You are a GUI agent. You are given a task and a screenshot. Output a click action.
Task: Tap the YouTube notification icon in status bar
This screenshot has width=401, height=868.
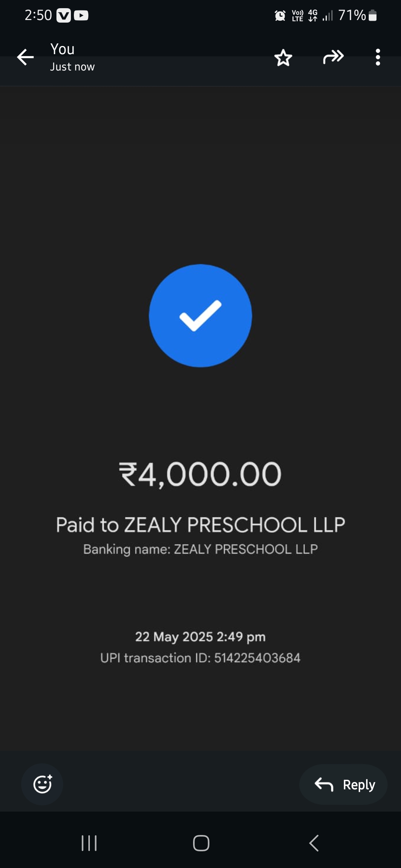point(81,16)
